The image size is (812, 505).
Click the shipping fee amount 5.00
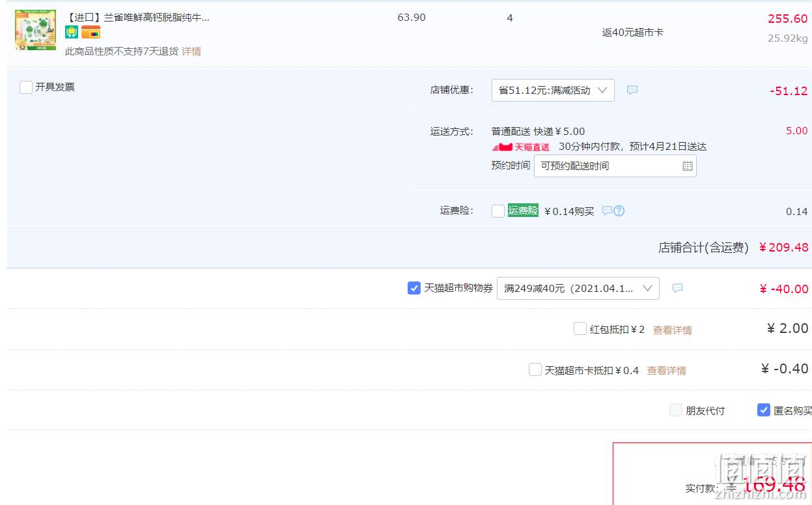point(797,131)
